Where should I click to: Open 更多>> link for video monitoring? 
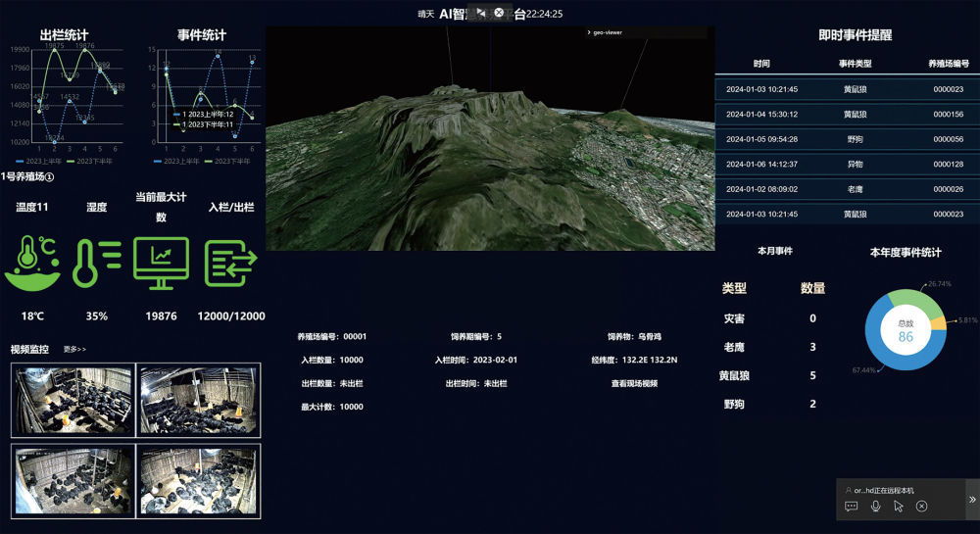coord(74,349)
